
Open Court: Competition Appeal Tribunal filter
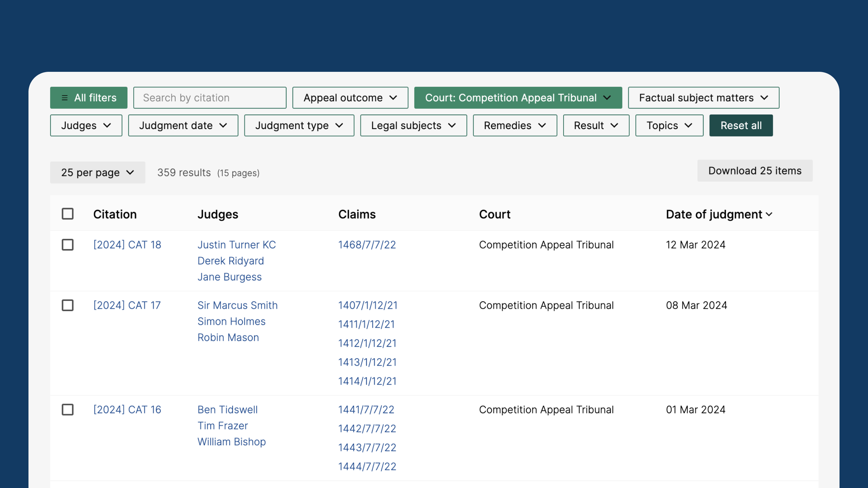point(518,98)
